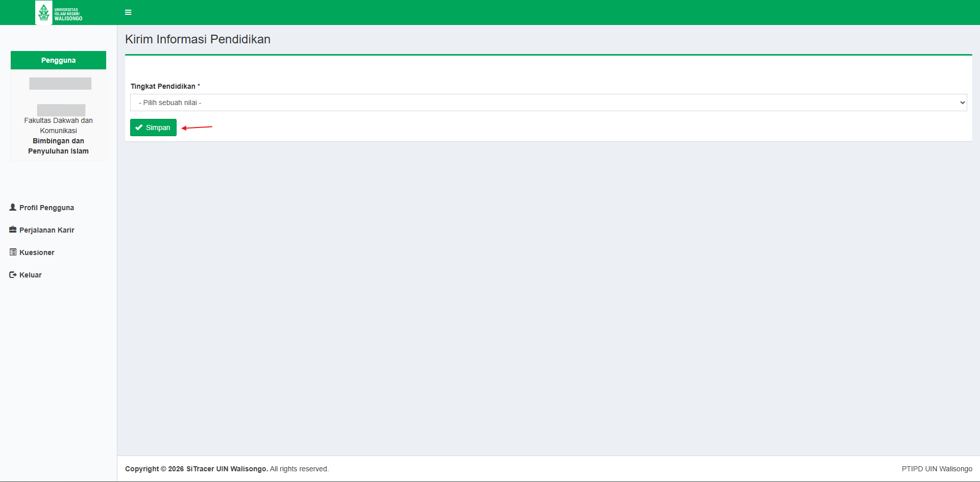The image size is (980, 482).
Task: Click the gray user photo placeholder
Action: pos(60,84)
